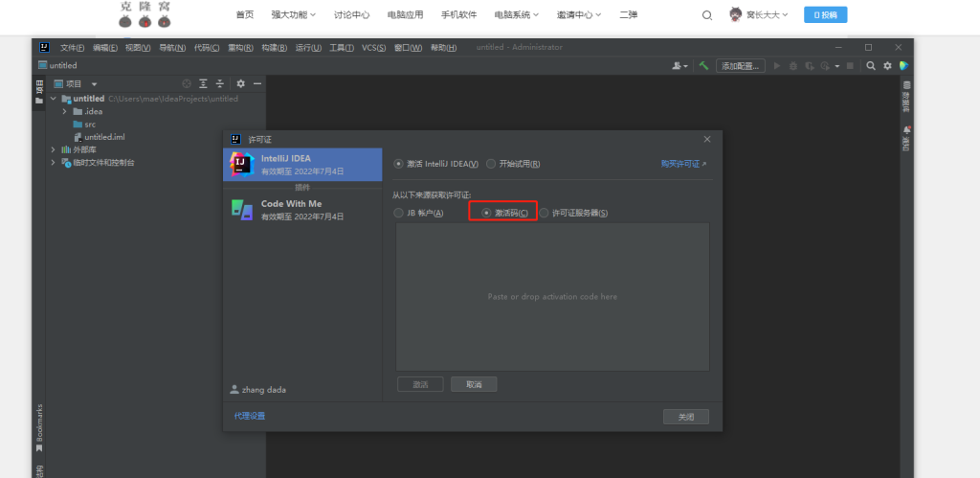
Task: Select the src folder in project tree
Action: coord(84,124)
